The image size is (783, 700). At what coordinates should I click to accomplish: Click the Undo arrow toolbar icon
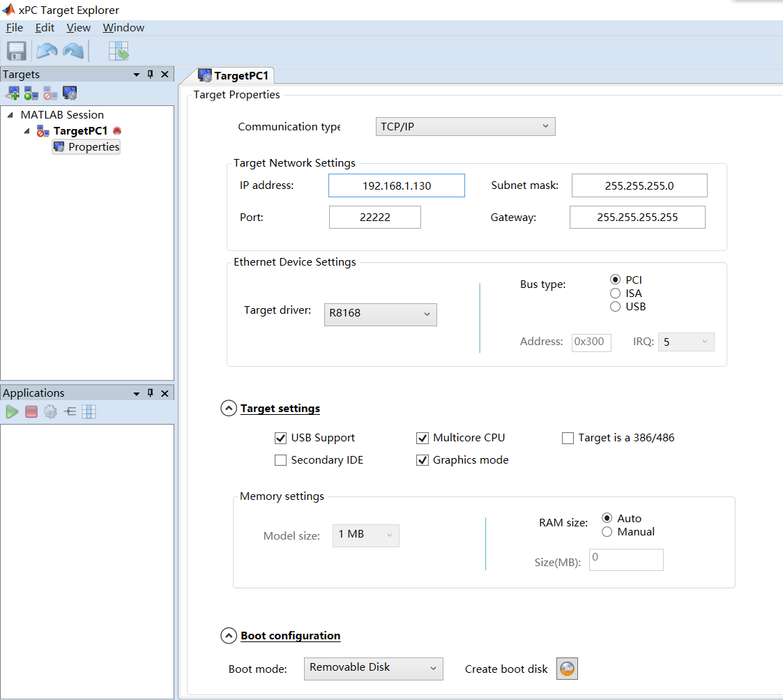[x=47, y=51]
